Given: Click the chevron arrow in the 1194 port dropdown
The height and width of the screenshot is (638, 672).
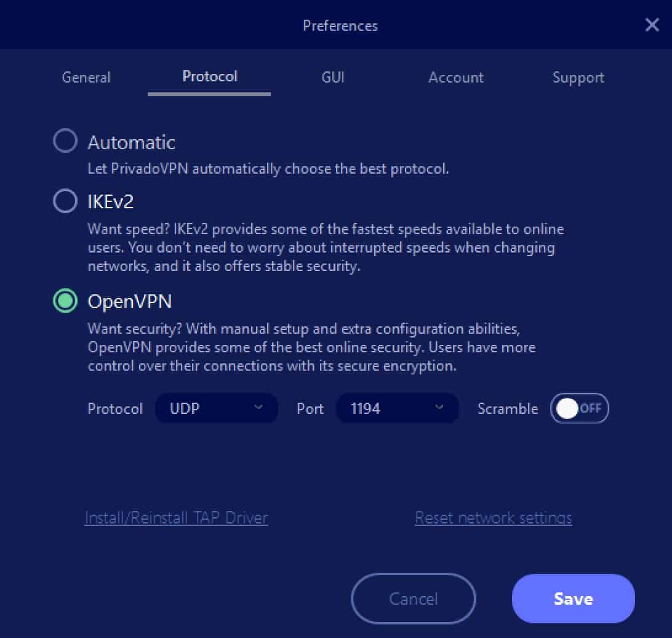Looking at the screenshot, I should coord(439,407).
